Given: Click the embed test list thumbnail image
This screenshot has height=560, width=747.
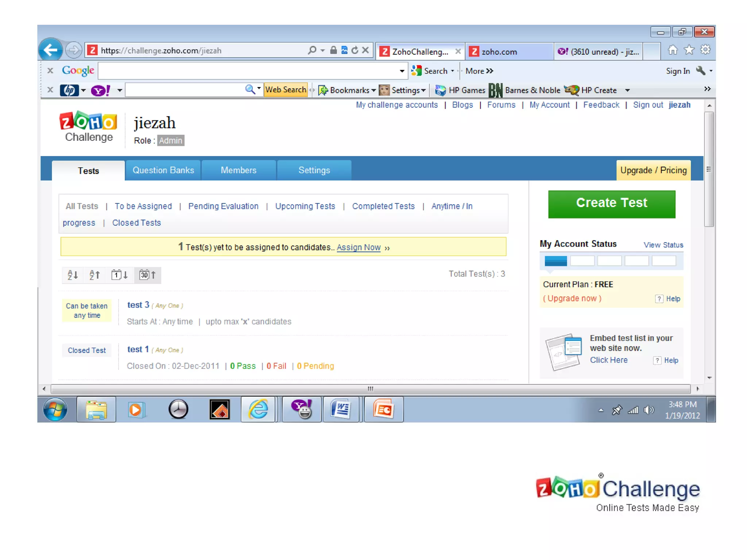Looking at the screenshot, I should point(564,351).
